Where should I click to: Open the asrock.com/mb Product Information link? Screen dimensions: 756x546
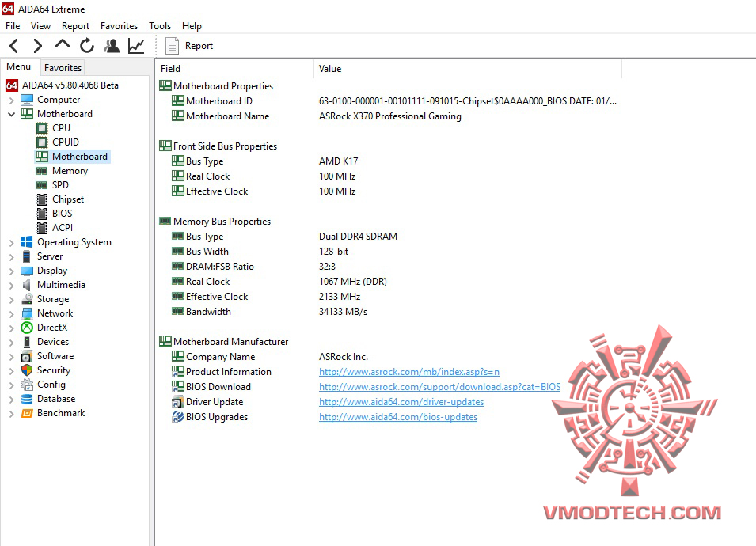pyautogui.click(x=408, y=372)
